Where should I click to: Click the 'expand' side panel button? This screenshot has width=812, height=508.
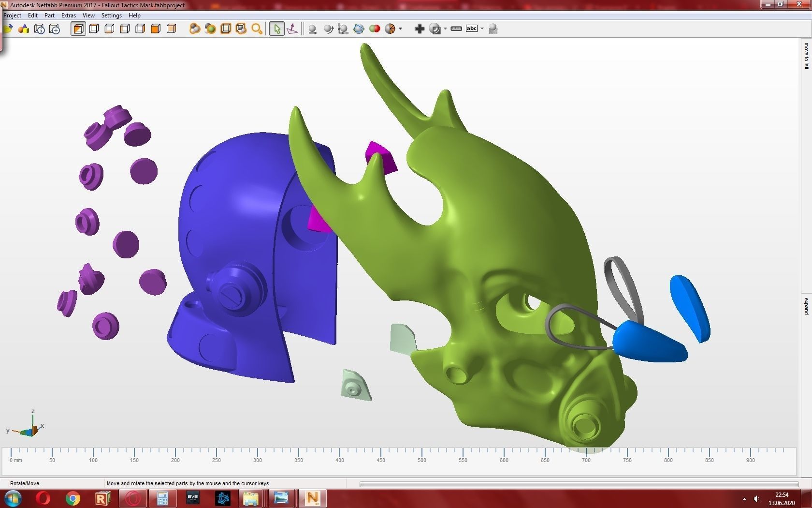click(806, 306)
